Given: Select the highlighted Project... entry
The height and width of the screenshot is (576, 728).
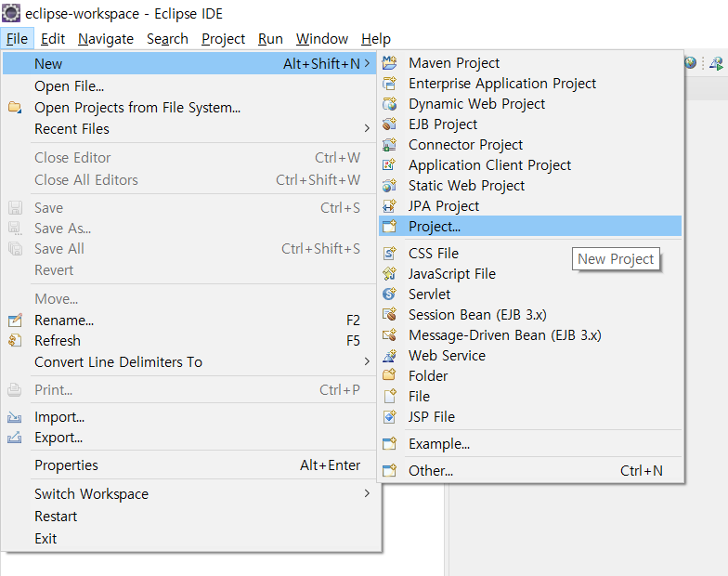Looking at the screenshot, I should click(x=530, y=227).
